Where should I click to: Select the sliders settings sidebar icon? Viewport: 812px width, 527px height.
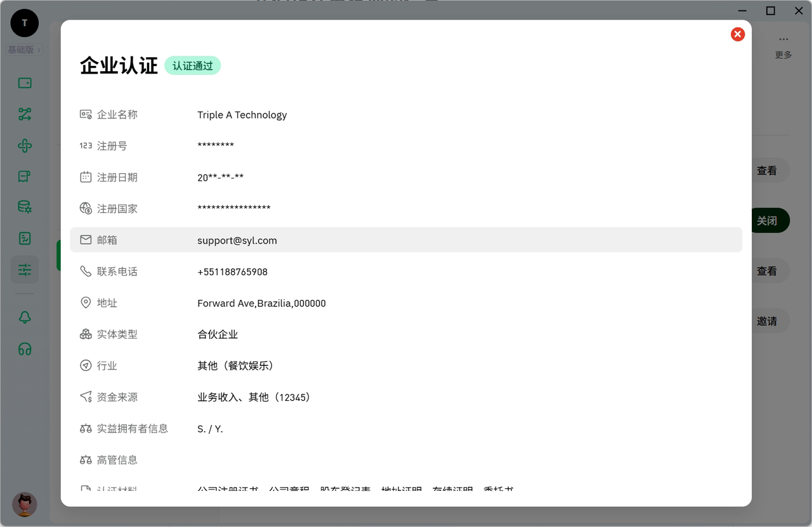point(25,270)
